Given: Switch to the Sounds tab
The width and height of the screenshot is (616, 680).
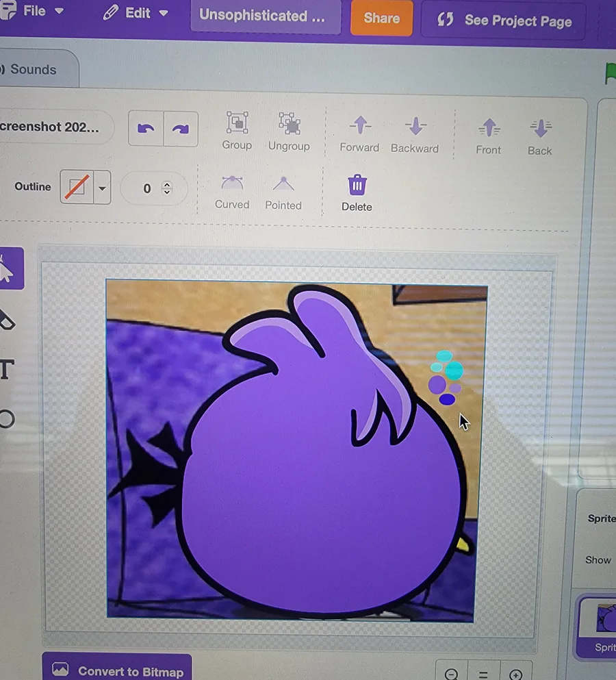Looking at the screenshot, I should [x=33, y=69].
